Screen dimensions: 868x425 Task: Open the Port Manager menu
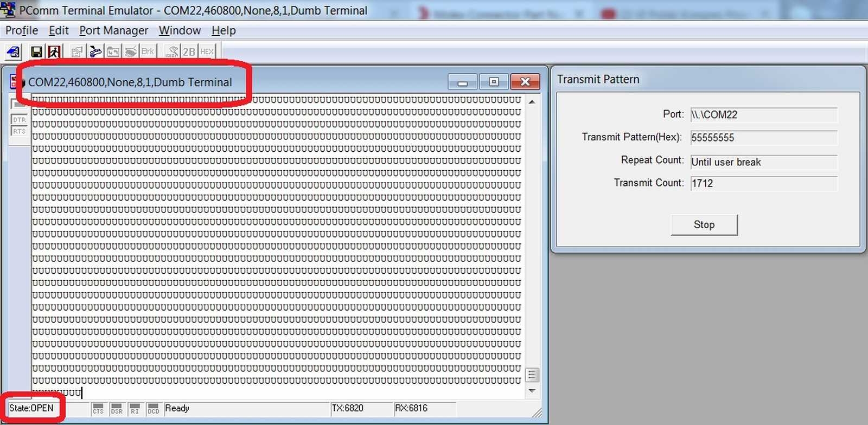114,30
